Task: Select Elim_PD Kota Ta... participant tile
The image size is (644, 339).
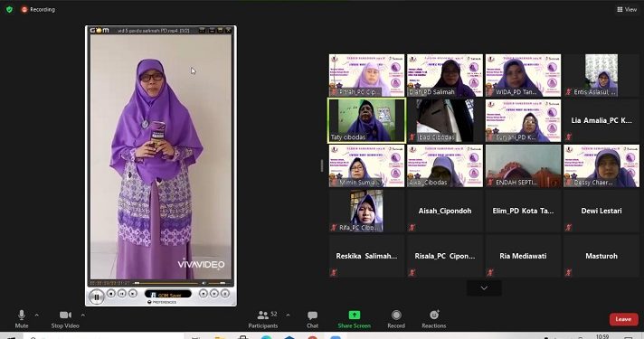Action: click(x=523, y=211)
